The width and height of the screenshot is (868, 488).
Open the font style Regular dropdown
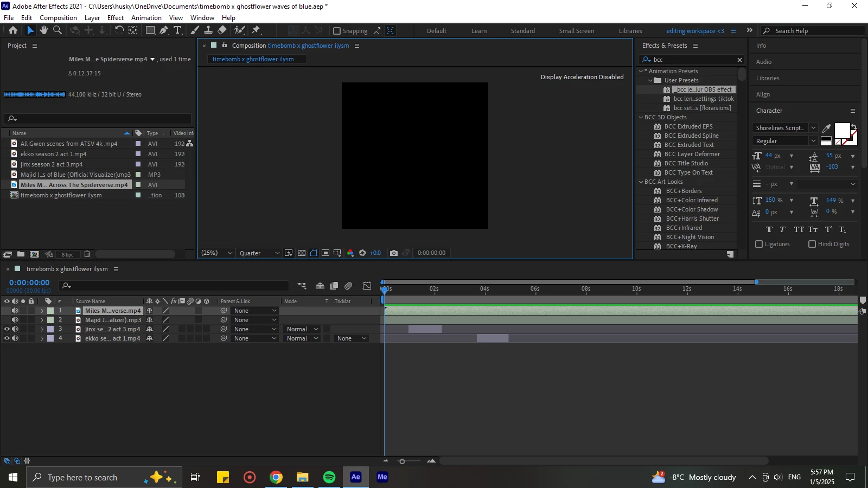(785, 141)
